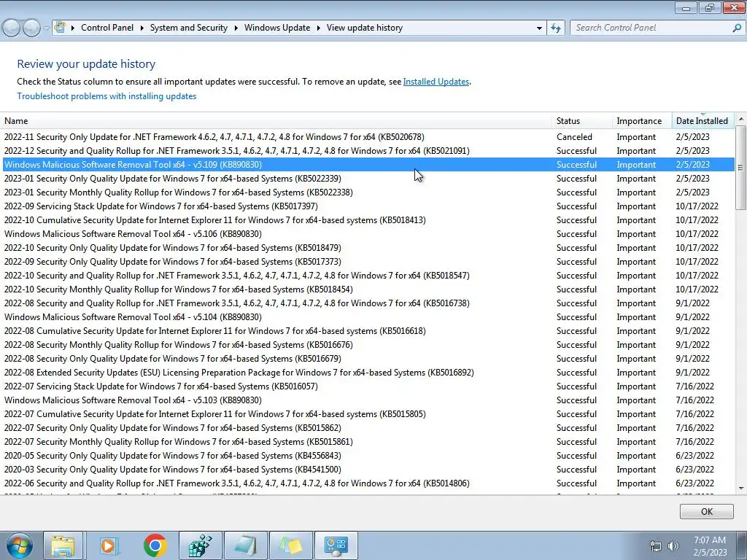Select the KB5016057 servicing stack update row
747x560 pixels.
[x=368, y=386]
